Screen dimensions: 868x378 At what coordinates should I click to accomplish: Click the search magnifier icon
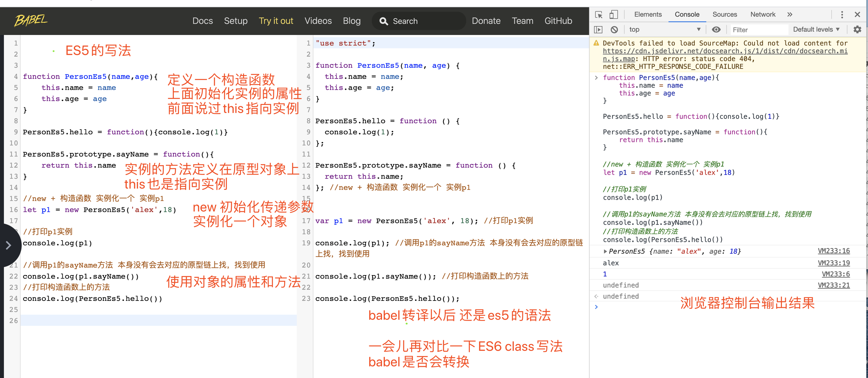point(383,21)
